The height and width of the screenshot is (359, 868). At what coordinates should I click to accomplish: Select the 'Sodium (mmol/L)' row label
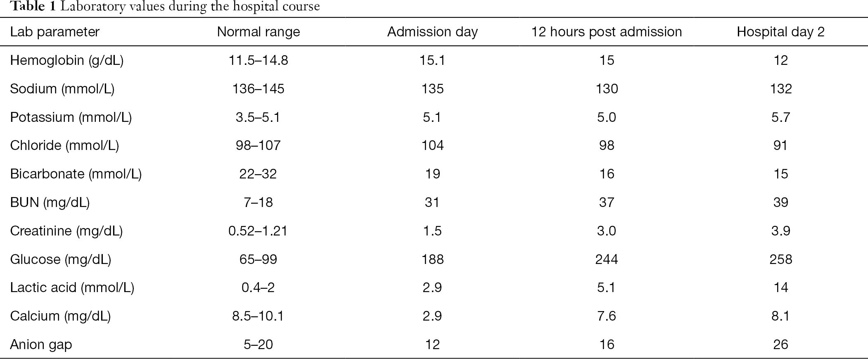[x=62, y=89]
